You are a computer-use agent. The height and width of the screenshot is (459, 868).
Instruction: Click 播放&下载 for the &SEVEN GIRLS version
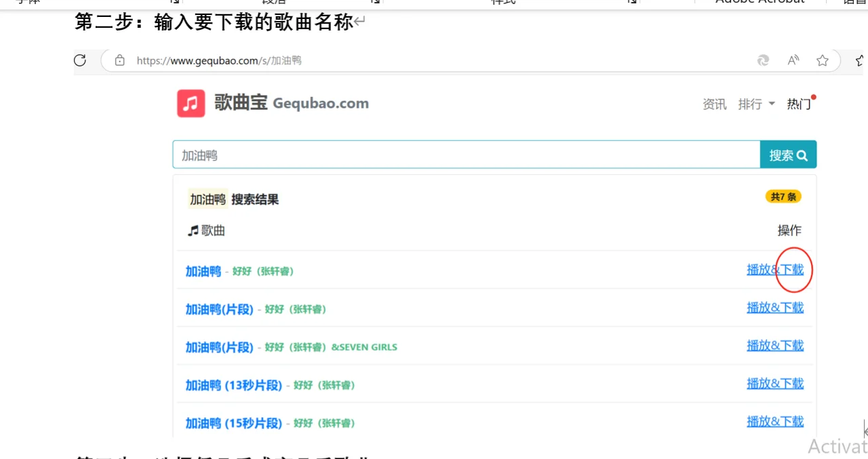[775, 345]
